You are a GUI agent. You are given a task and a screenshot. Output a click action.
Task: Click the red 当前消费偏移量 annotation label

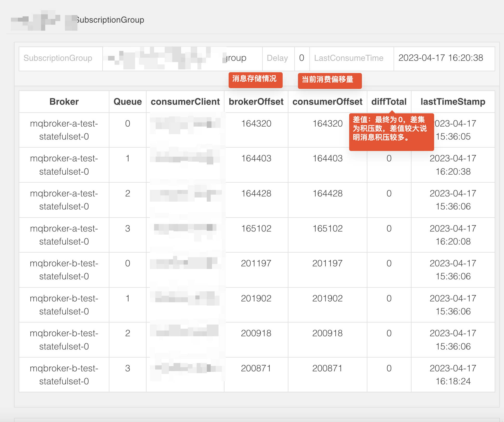330,81
